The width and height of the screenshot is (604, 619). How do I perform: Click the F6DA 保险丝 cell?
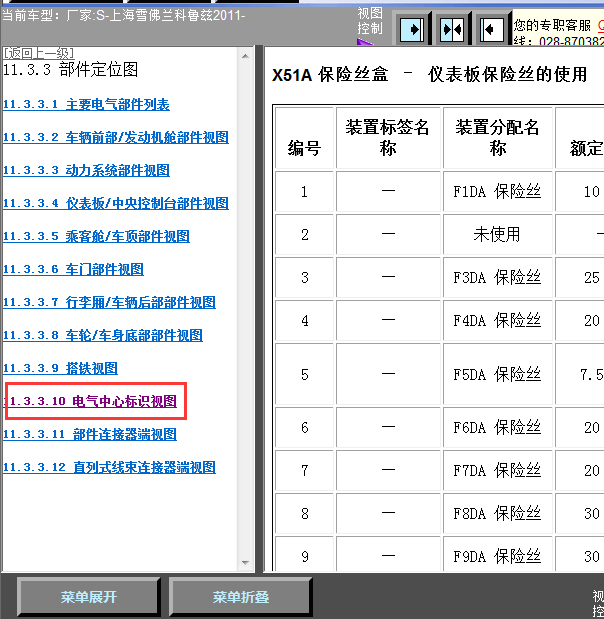(x=497, y=428)
